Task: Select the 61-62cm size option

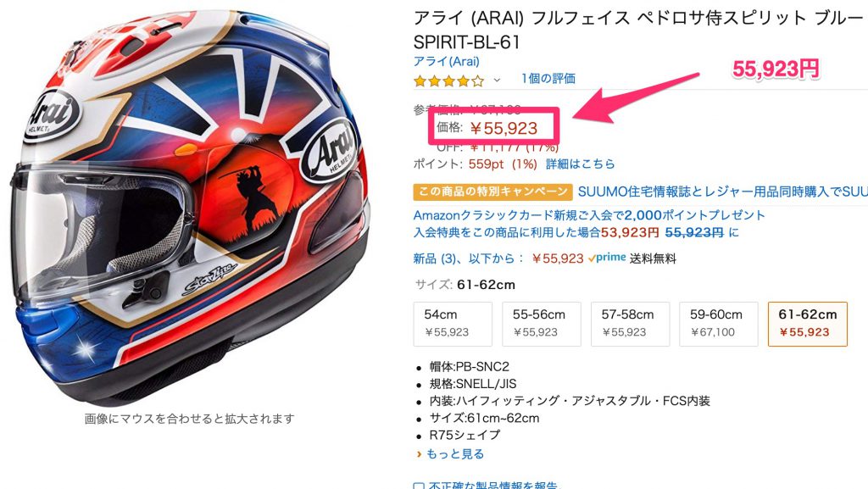Action: 808,324
